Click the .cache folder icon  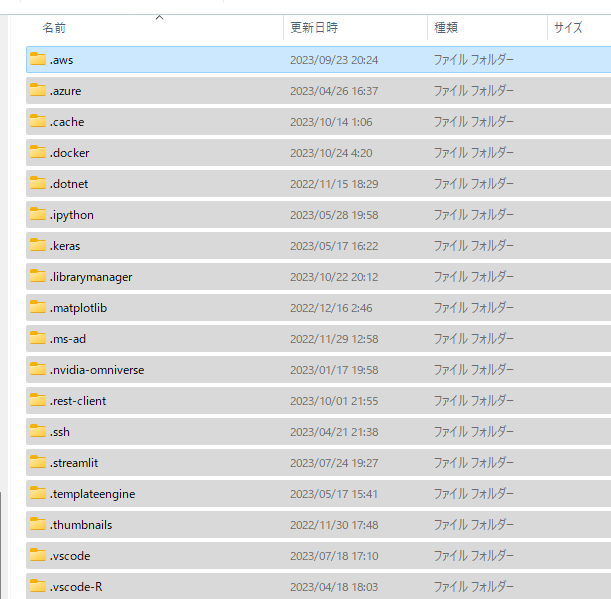click(x=38, y=121)
